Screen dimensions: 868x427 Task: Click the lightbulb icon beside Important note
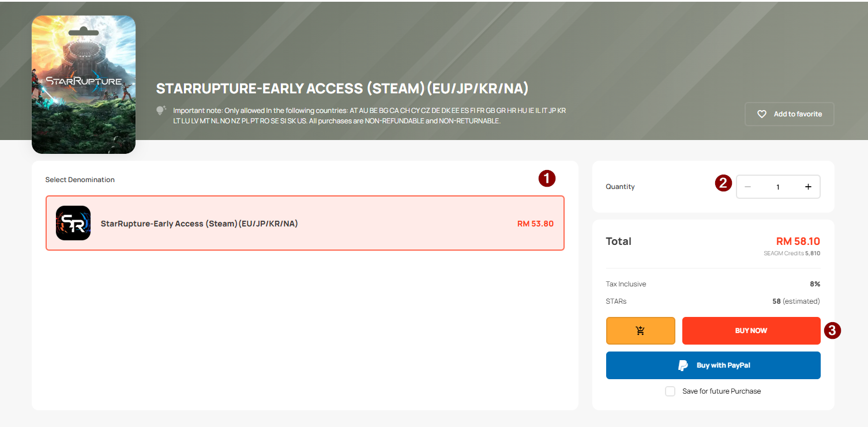(161, 109)
